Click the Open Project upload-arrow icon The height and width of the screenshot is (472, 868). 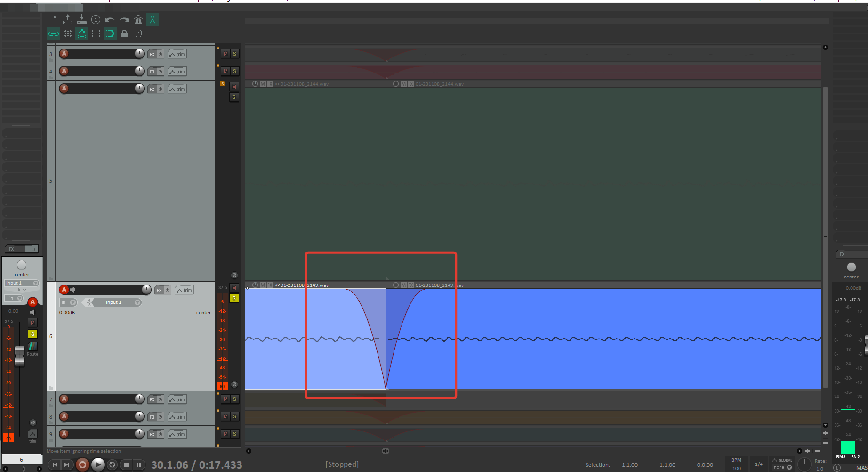68,19
